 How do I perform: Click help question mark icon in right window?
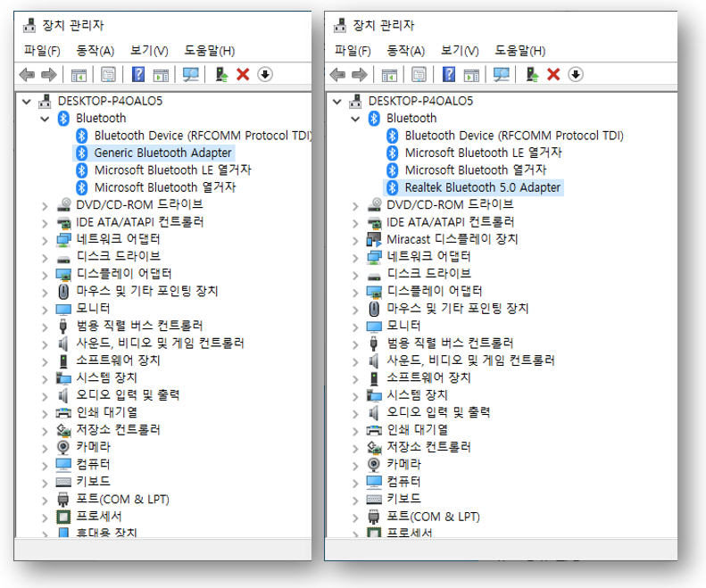tap(449, 74)
